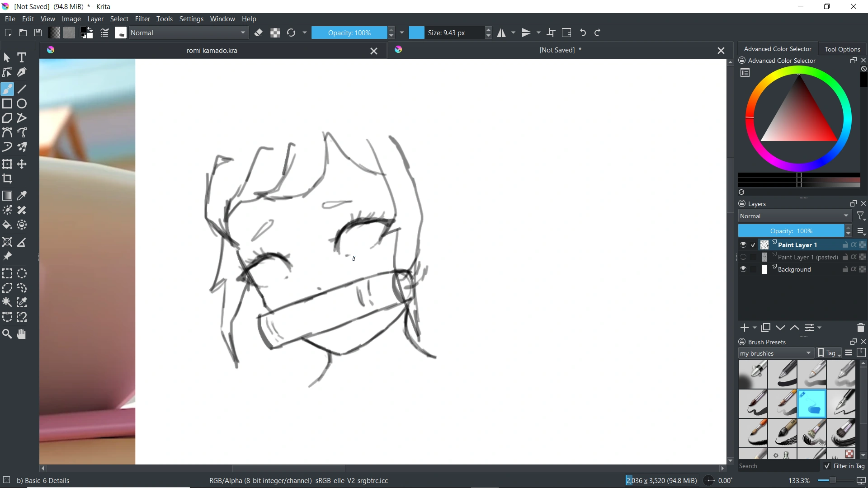
Task: Activate the Horizontal Mirror tool in the toolbar
Action: tap(502, 33)
